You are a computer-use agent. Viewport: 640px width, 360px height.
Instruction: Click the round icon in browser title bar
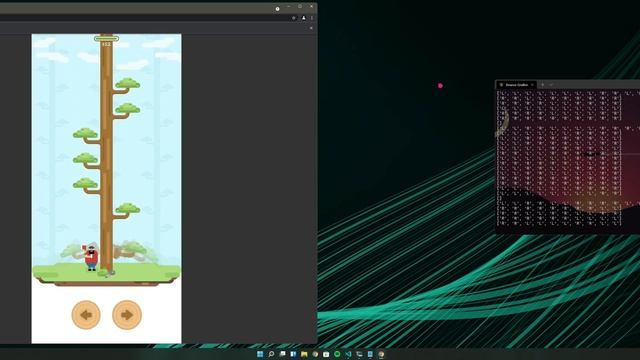[277, 9]
